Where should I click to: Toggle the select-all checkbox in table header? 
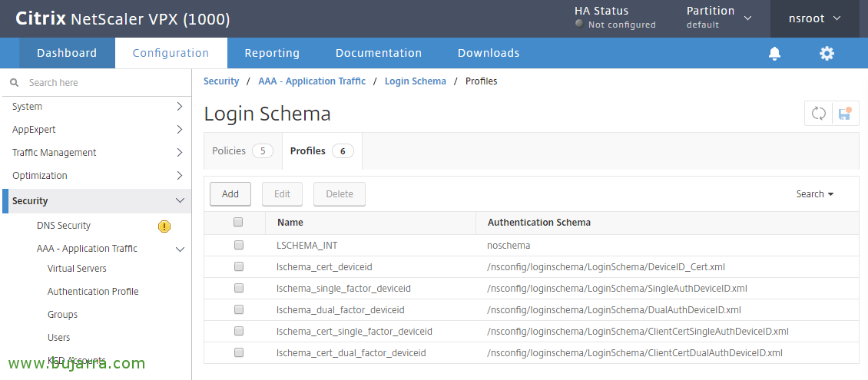tap(238, 222)
